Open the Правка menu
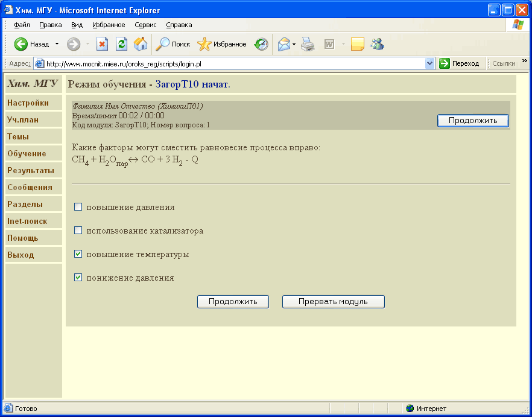 coord(51,25)
